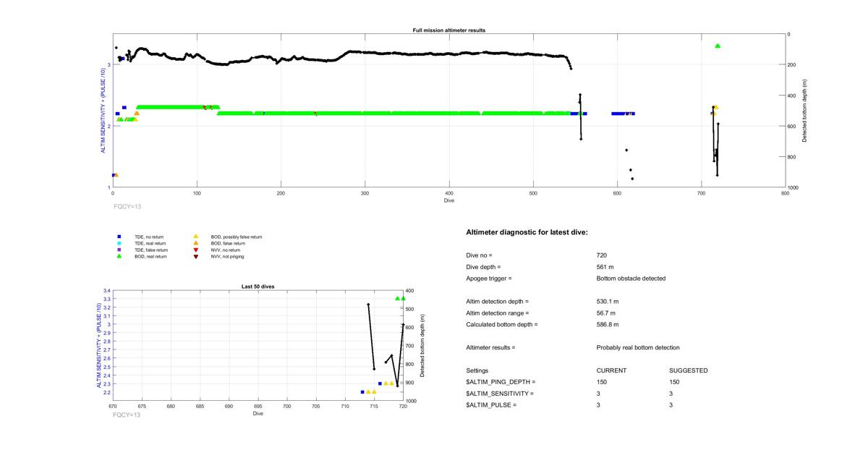Click the detection depth value '530.1 m'

tap(608, 302)
